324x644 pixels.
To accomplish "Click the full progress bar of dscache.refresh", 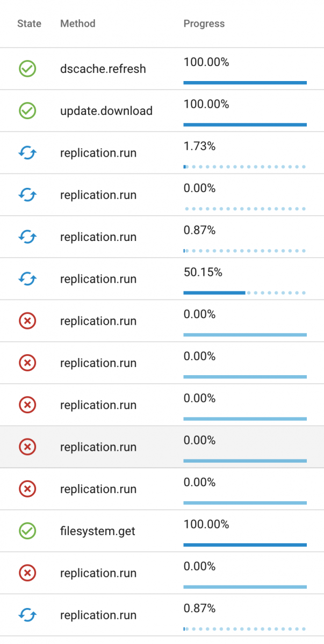I will pyautogui.click(x=245, y=83).
